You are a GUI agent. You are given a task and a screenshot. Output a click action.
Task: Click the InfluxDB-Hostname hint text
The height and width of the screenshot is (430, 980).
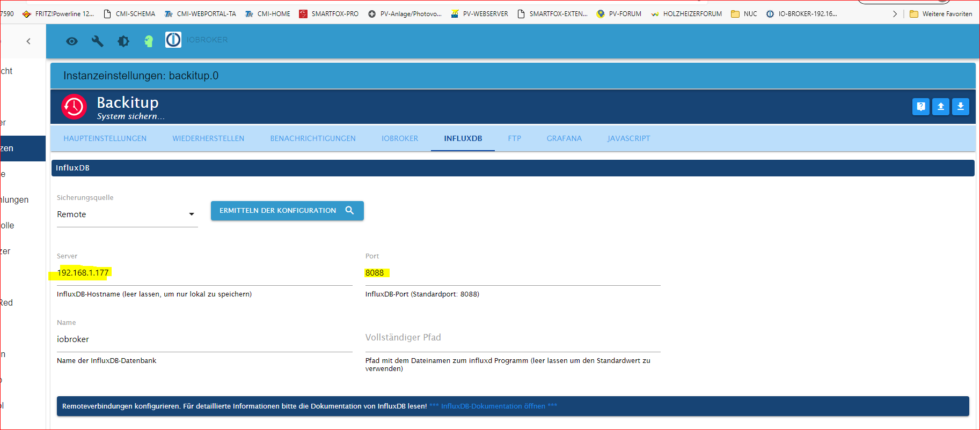click(154, 294)
